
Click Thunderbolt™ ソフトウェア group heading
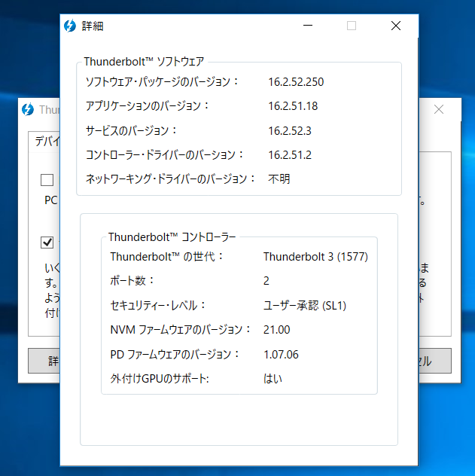(x=144, y=62)
